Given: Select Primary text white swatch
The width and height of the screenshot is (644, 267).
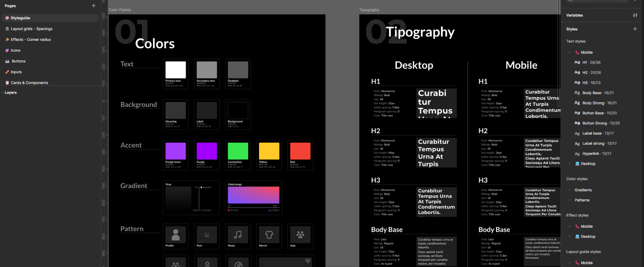Looking at the screenshot, I should (x=175, y=70).
